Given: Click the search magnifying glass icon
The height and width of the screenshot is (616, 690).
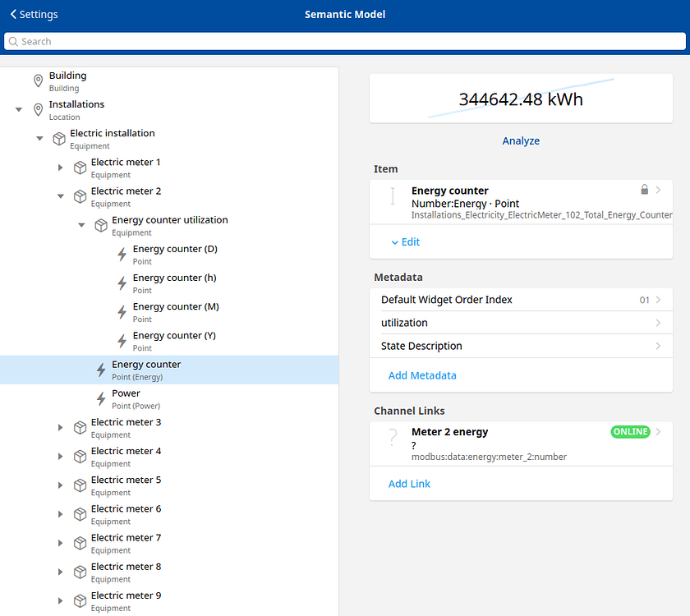Looking at the screenshot, I should 14,41.
